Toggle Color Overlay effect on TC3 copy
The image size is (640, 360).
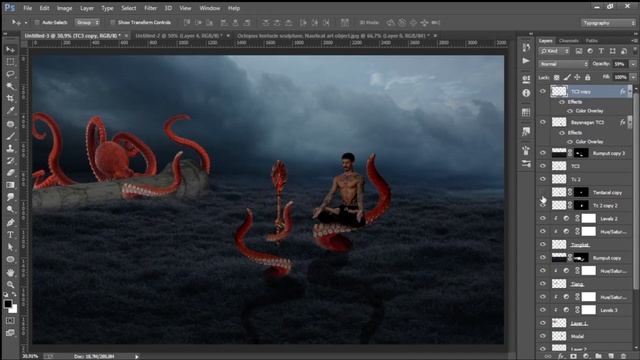(x=570, y=111)
